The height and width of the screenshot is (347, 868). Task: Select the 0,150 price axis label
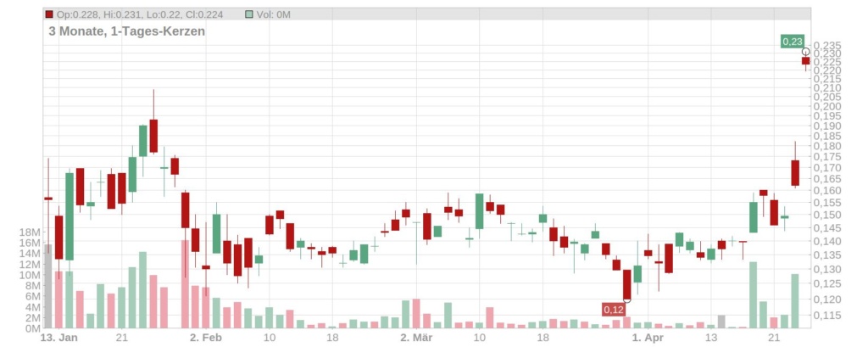(826, 215)
